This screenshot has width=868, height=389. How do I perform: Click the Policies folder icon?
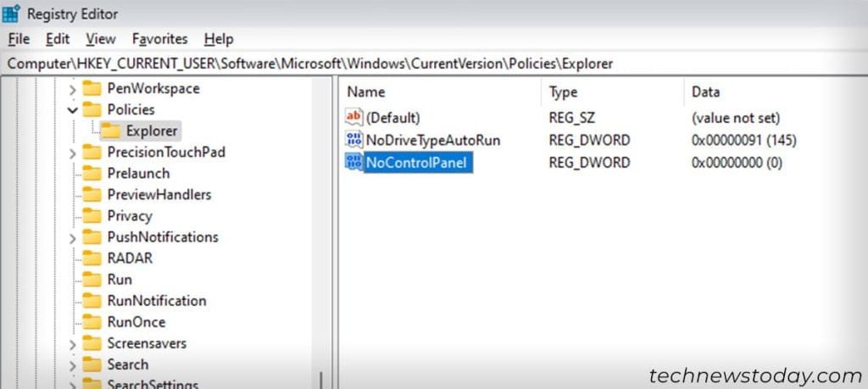92,109
